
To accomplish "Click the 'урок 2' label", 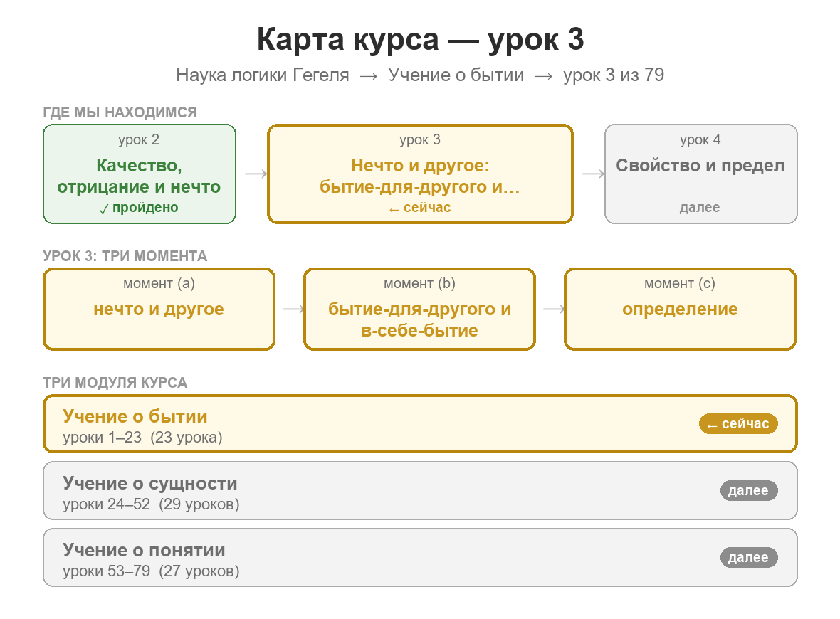I will coord(139,139).
